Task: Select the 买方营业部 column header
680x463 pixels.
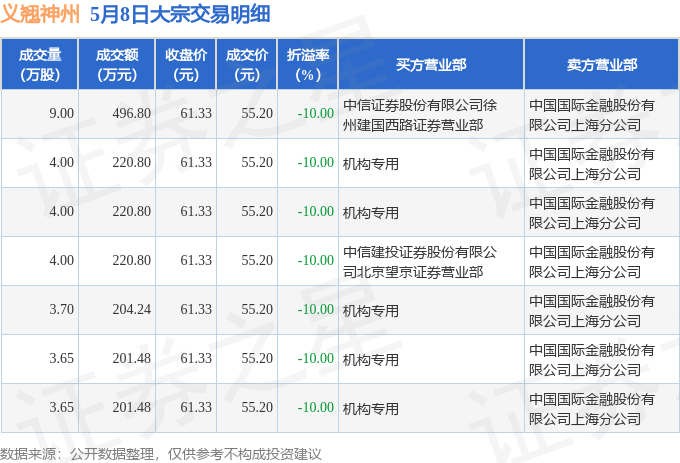Action: [x=431, y=64]
